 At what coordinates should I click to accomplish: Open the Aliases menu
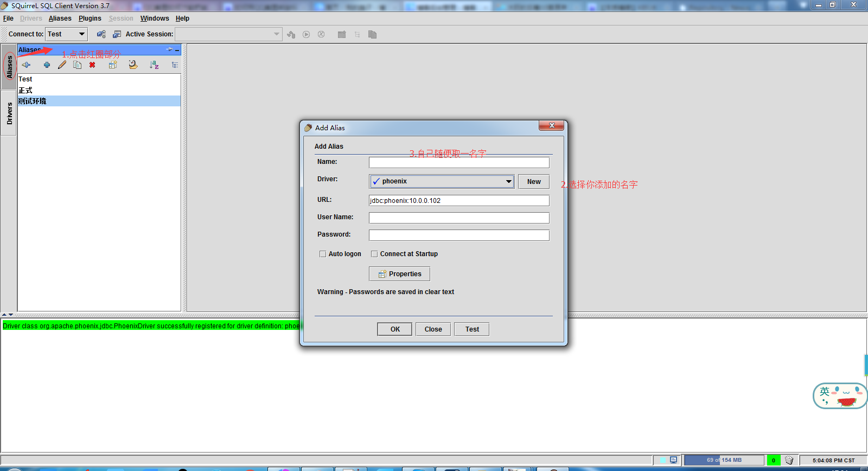pos(60,18)
